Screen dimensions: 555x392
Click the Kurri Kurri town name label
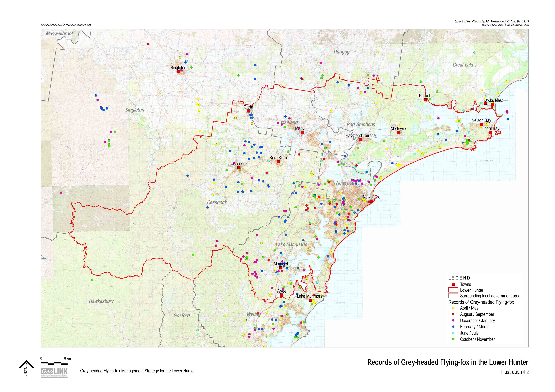pyautogui.click(x=278, y=158)
